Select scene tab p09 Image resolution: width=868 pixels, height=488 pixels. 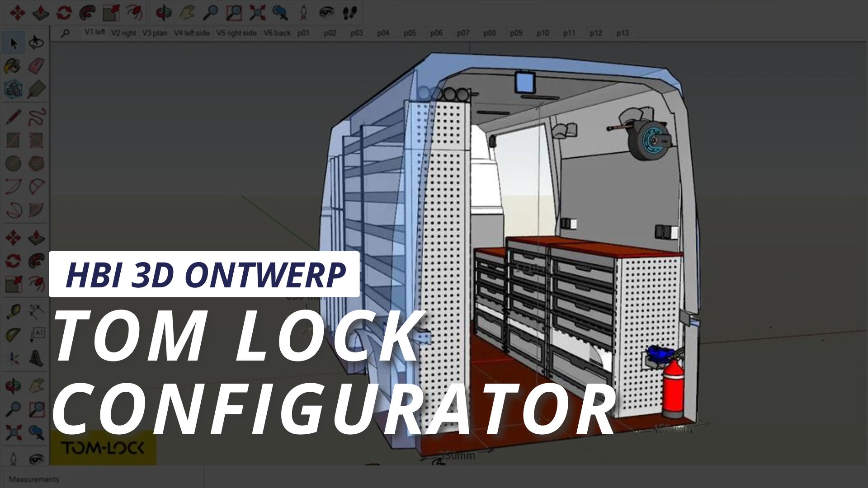click(x=516, y=33)
